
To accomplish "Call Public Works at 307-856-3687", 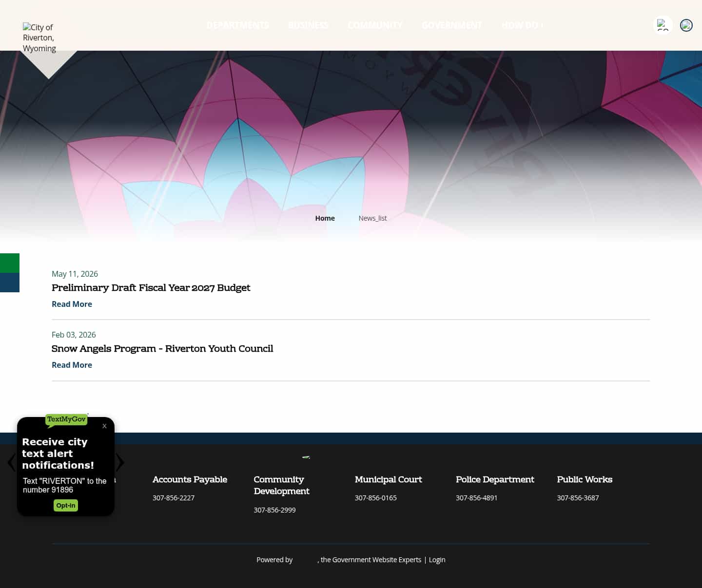I will pyautogui.click(x=578, y=498).
